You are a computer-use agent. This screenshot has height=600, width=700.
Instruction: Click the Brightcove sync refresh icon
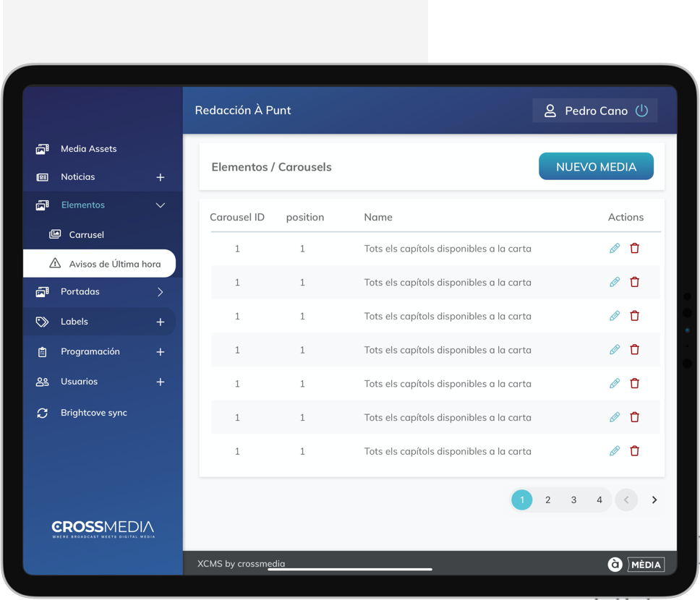pyautogui.click(x=43, y=413)
